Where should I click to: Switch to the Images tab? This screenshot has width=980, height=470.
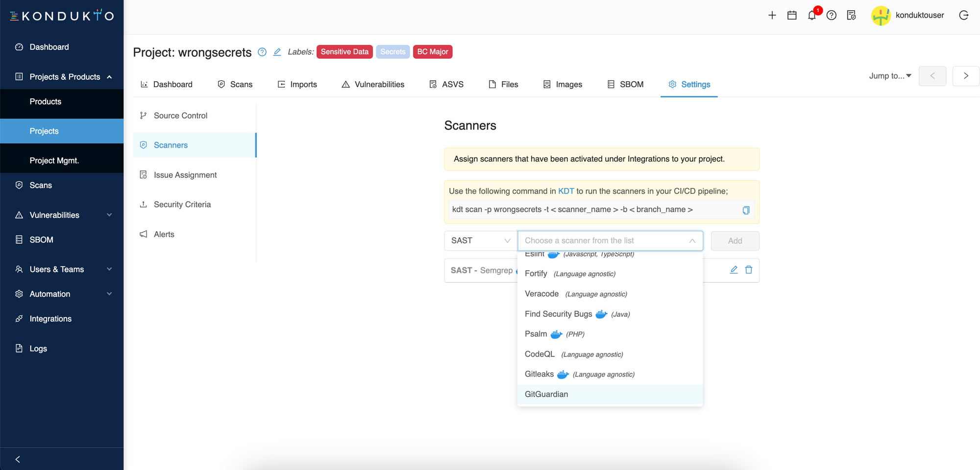(563, 84)
